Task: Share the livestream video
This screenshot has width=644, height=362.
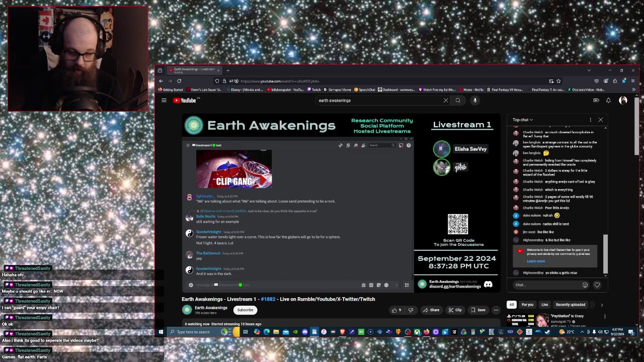Action: pos(432,310)
